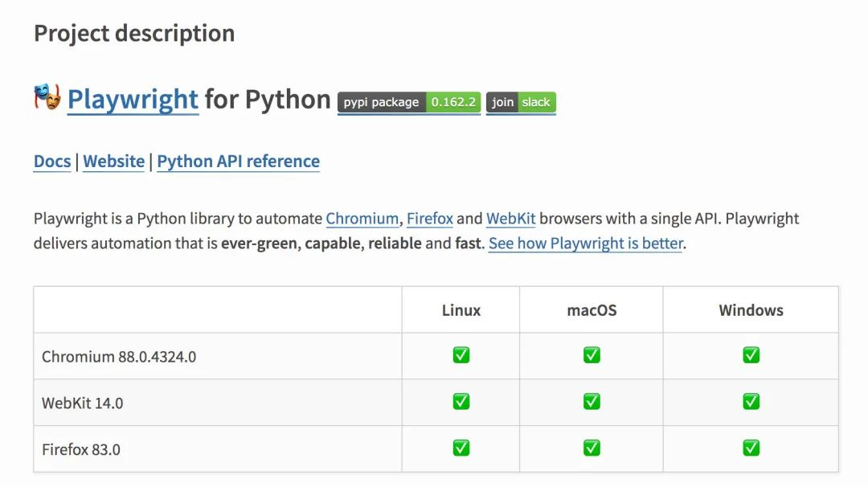The image size is (868, 487).
Task: Follow the Firefox link in the description
Action: pyautogui.click(x=430, y=219)
